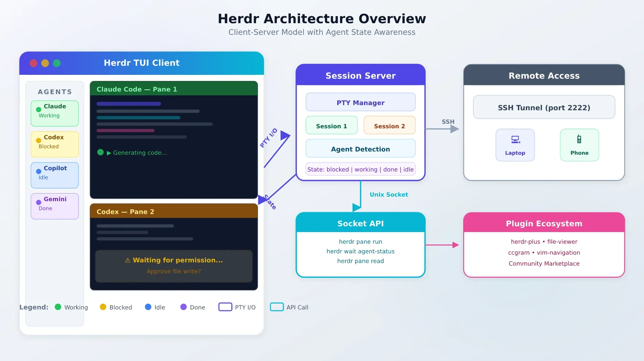The width and height of the screenshot is (644, 361).
Task: Click 'ccgram • vim-navigation' text
Action: click(544, 253)
